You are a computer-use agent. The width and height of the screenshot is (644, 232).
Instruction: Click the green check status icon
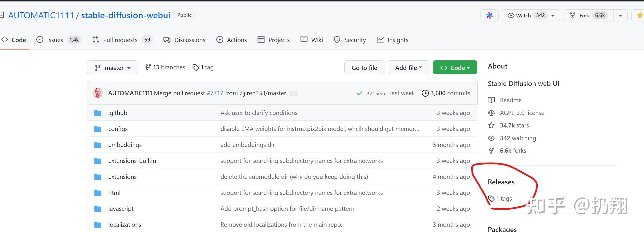tap(359, 93)
